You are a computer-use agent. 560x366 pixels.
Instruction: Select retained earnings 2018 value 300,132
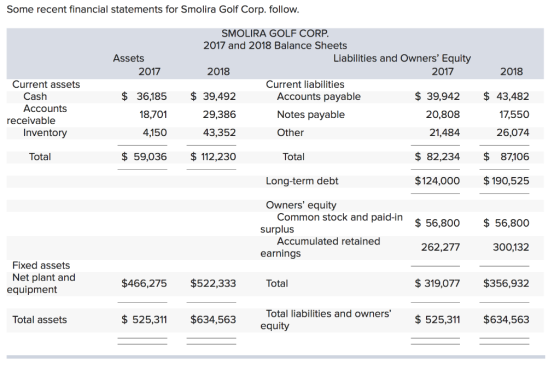click(x=511, y=247)
